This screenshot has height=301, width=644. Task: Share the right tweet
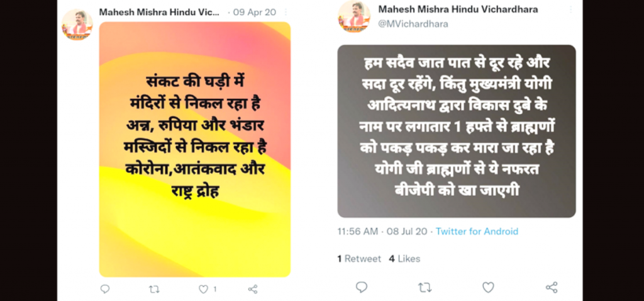coord(552,287)
